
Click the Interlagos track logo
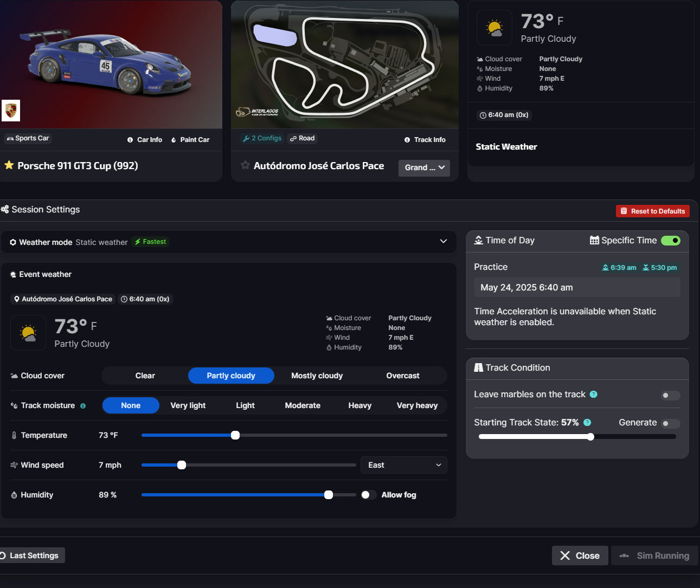[257, 112]
